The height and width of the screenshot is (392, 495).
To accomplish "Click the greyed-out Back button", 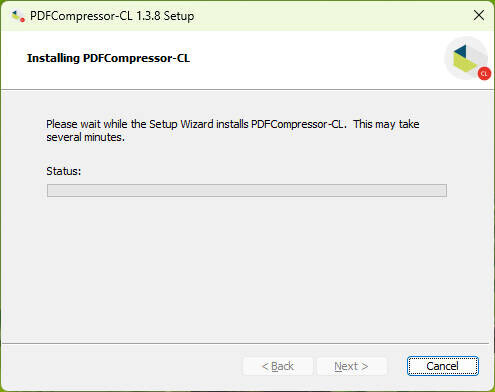I will [278, 366].
